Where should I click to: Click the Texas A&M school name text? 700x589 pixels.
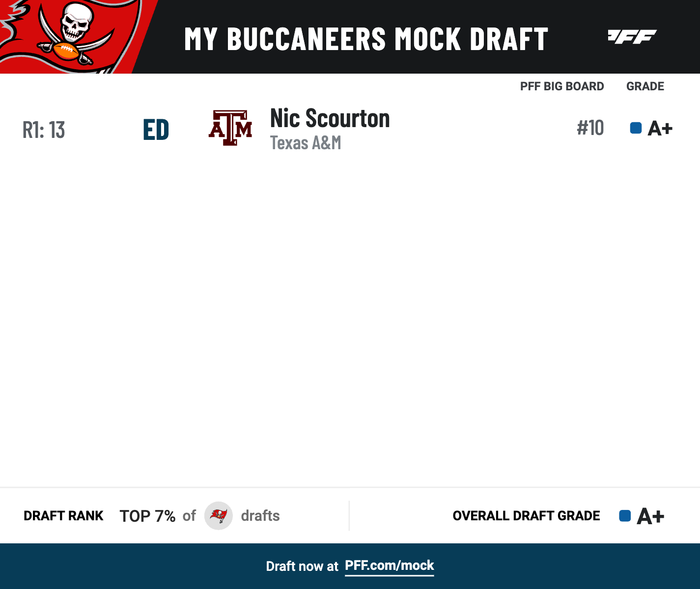click(x=306, y=143)
